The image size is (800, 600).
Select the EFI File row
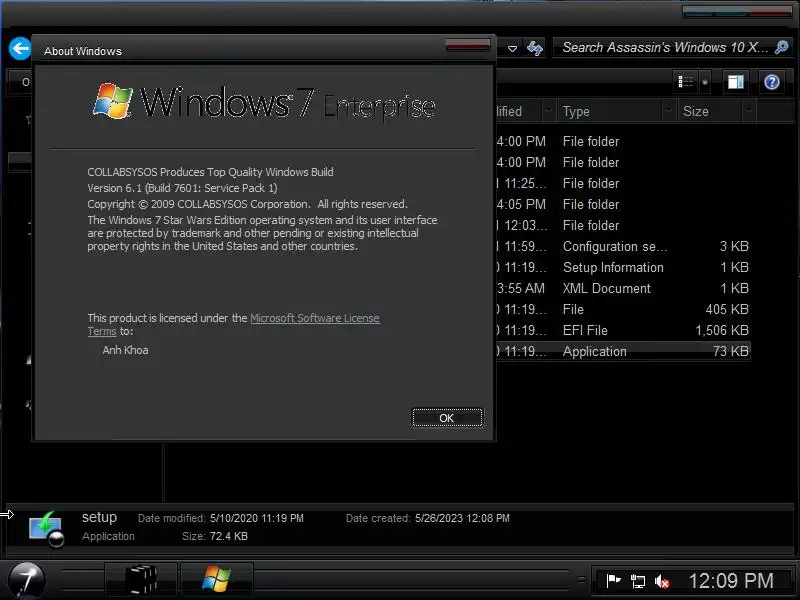click(x=622, y=330)
